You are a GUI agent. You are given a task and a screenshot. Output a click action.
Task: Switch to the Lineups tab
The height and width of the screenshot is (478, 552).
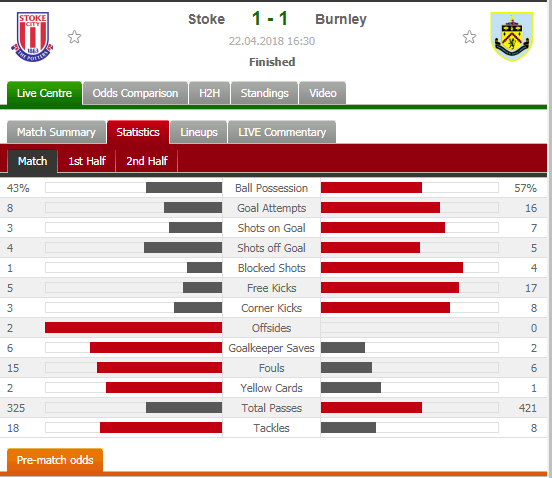(199, 132)
